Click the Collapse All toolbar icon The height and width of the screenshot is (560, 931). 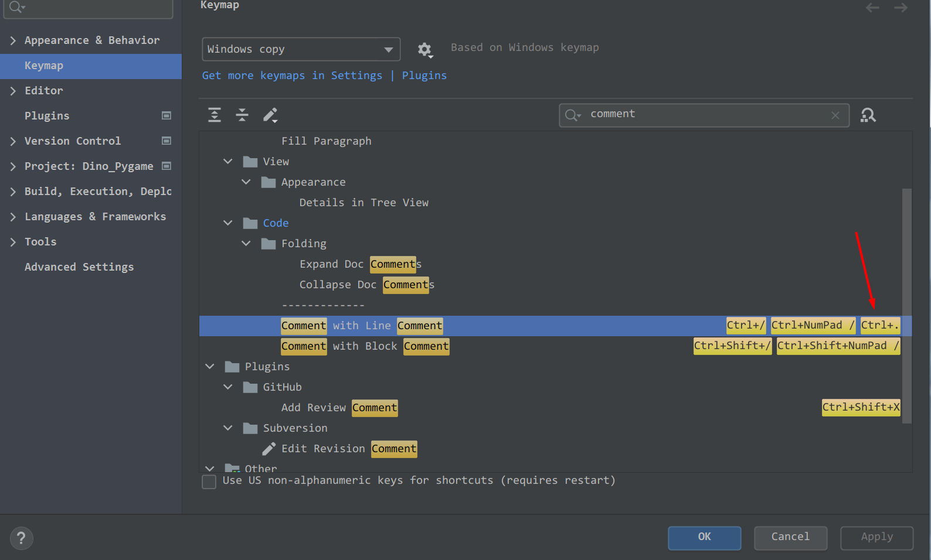click(242, 115)
